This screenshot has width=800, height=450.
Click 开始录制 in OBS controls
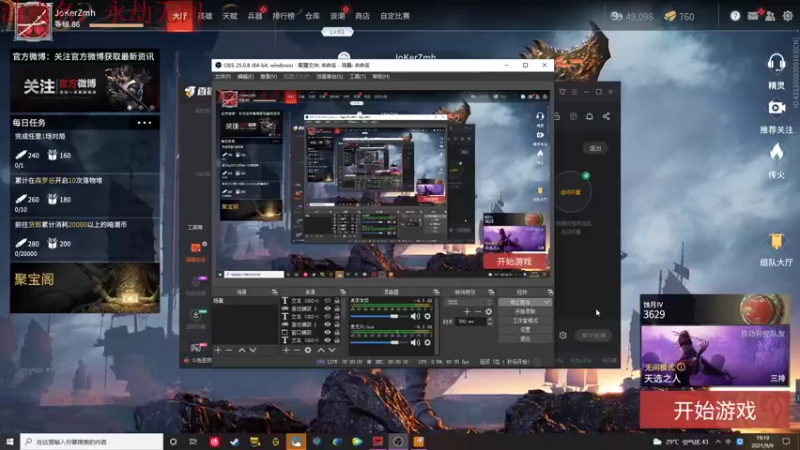pos(525,311)
